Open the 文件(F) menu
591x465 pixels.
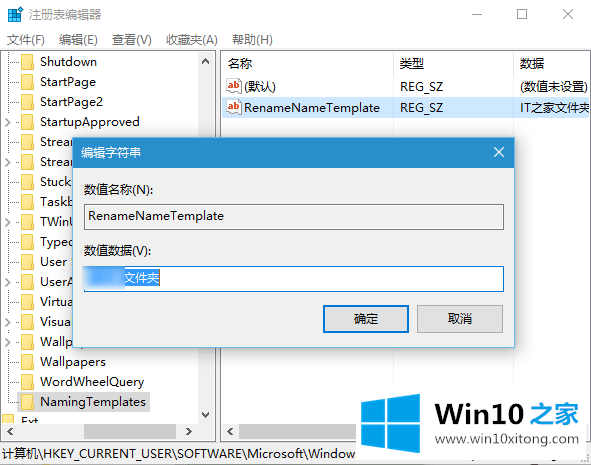26,40
